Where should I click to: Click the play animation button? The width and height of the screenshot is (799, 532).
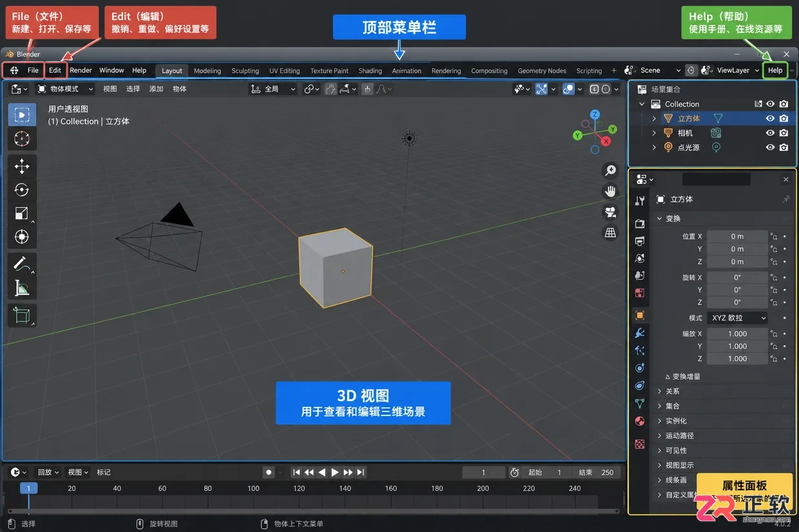[x=335, y=472]
